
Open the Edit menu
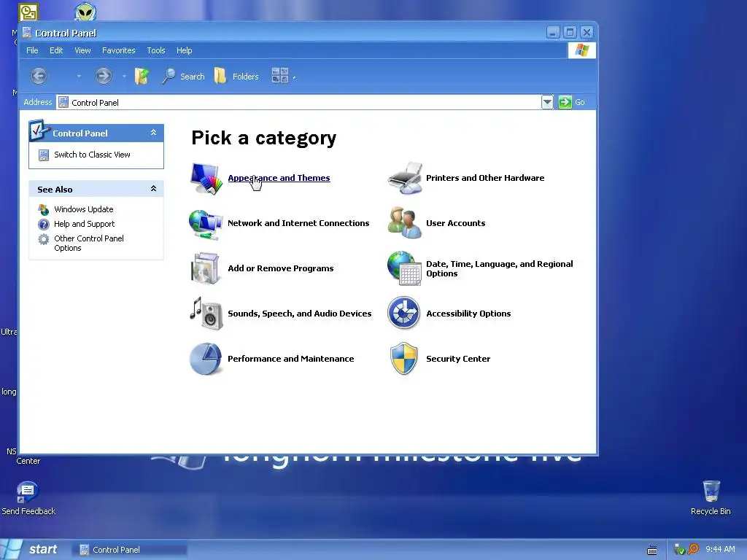click(56, 50)
